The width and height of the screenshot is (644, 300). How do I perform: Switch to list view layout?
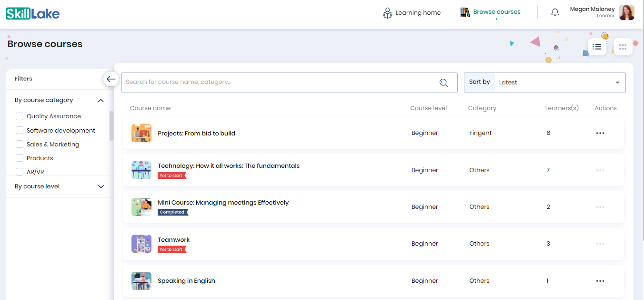(x=597, y=47)
